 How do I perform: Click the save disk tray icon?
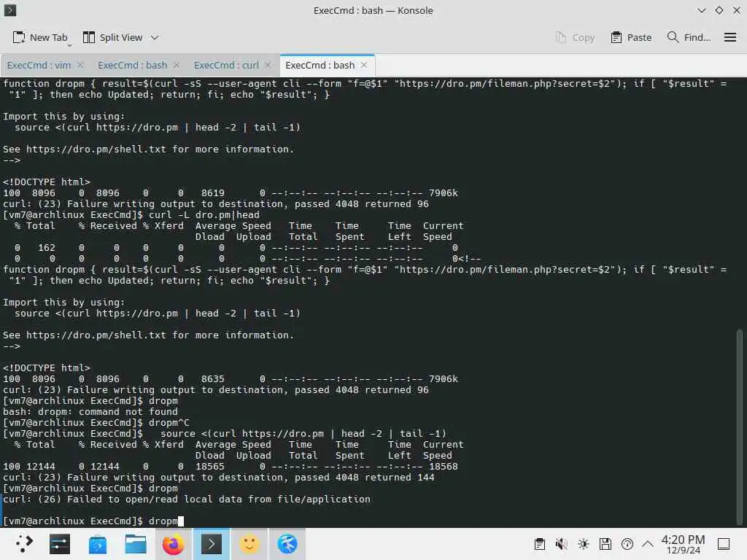605,544
